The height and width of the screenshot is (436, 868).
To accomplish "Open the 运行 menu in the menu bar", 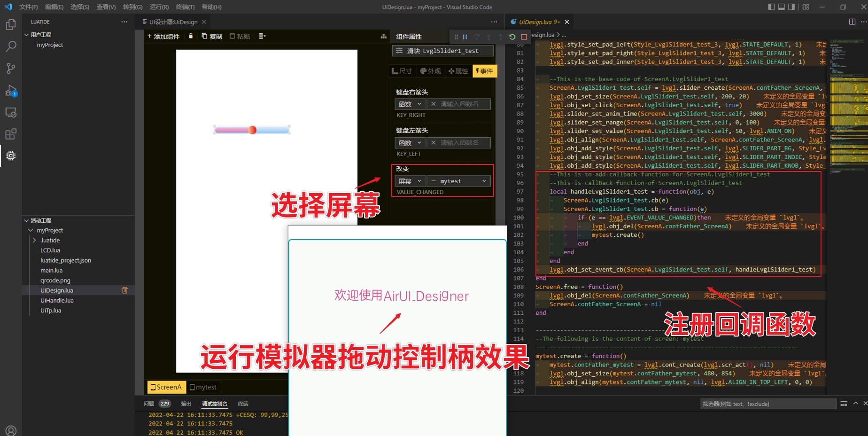I will pos(159,7).
